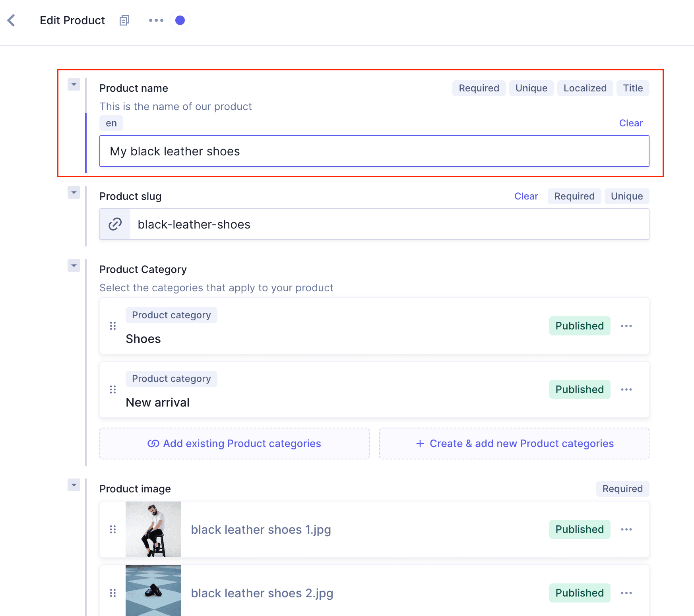Click the drag handle for black leather shoes 2.jpg
Screen dimensions: 694x616
coord(112,593)
